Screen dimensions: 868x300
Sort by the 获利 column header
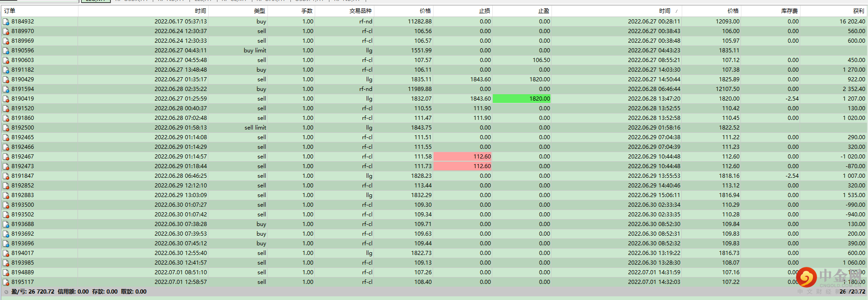(834, 11)
